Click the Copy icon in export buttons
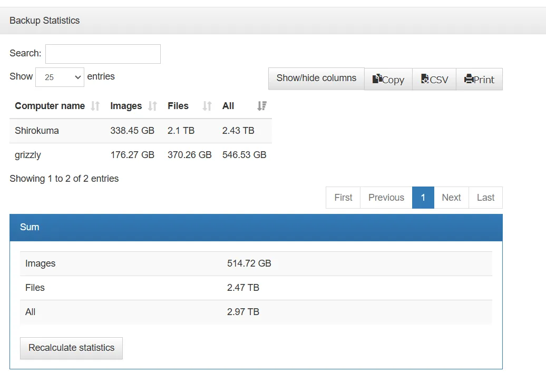546x392 pixels. [377, 79]
